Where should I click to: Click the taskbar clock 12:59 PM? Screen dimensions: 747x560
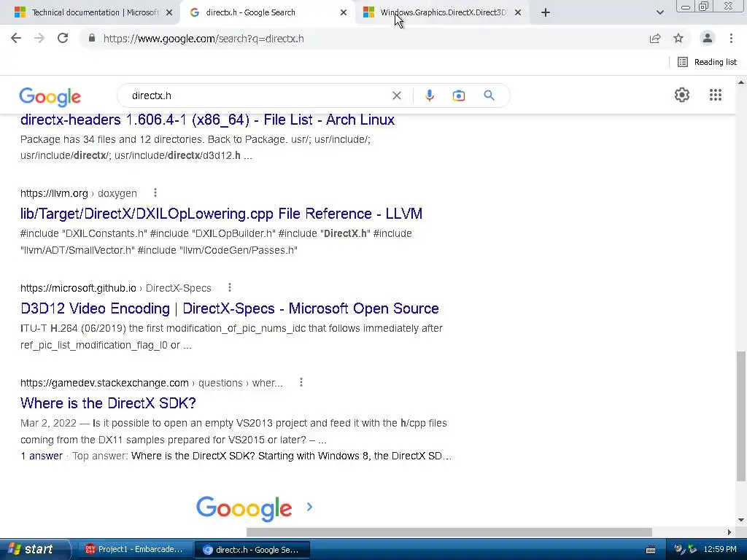pos(720,549)
